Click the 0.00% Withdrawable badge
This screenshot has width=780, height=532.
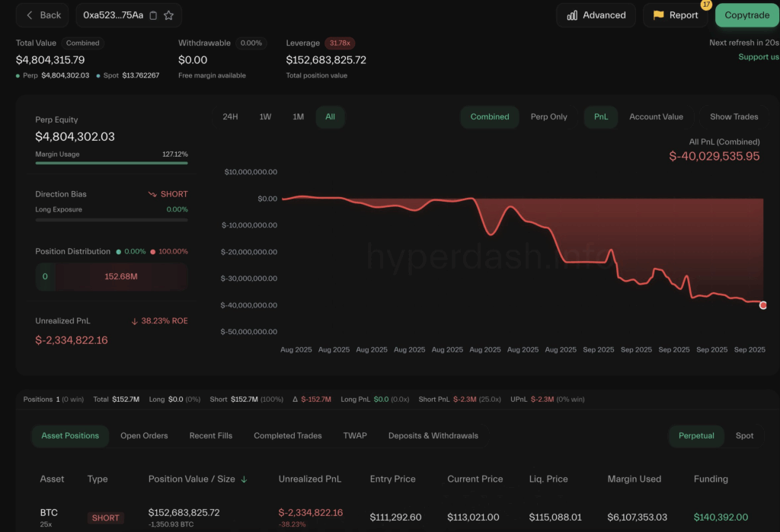coord(251,43)
